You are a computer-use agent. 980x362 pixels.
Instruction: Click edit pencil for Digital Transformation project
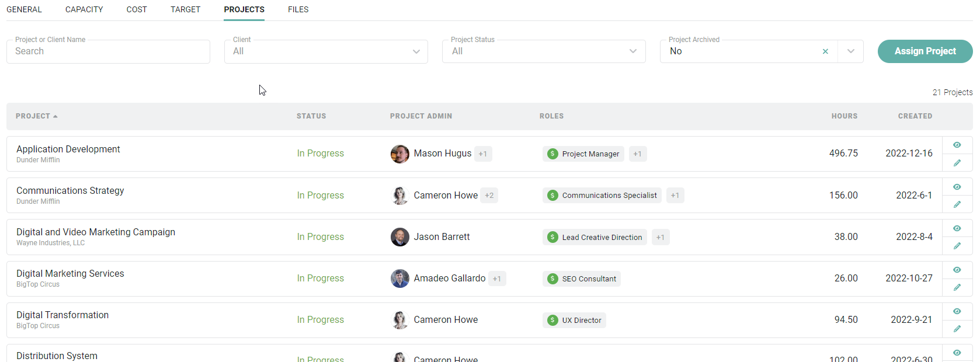tap(957, 329)
